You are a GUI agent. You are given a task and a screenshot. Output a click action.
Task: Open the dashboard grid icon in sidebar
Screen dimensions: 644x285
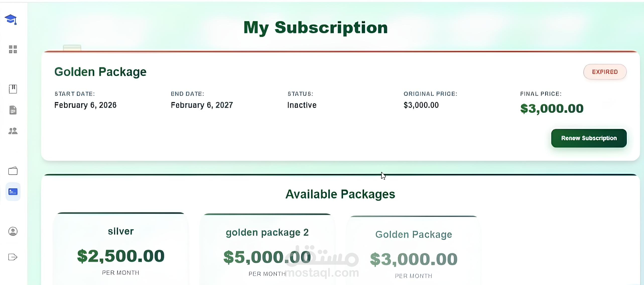(x=13, y=49)
